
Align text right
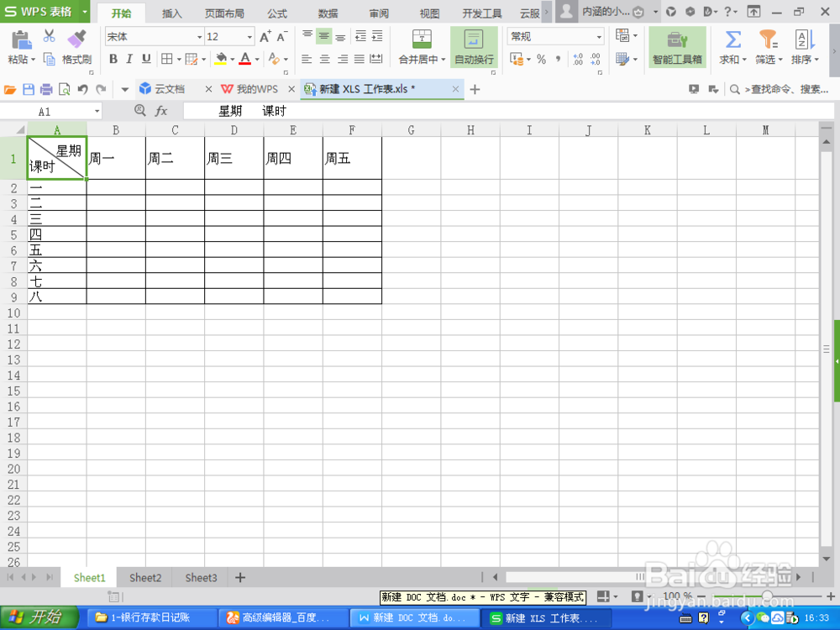(x=343, y=59)
